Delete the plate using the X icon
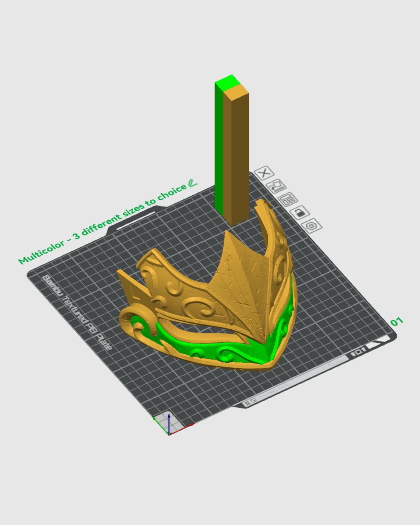 click(264, 173)
